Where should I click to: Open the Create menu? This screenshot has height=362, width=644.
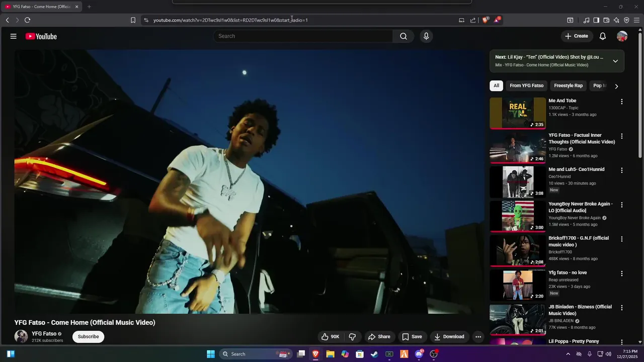click(577, 36)
